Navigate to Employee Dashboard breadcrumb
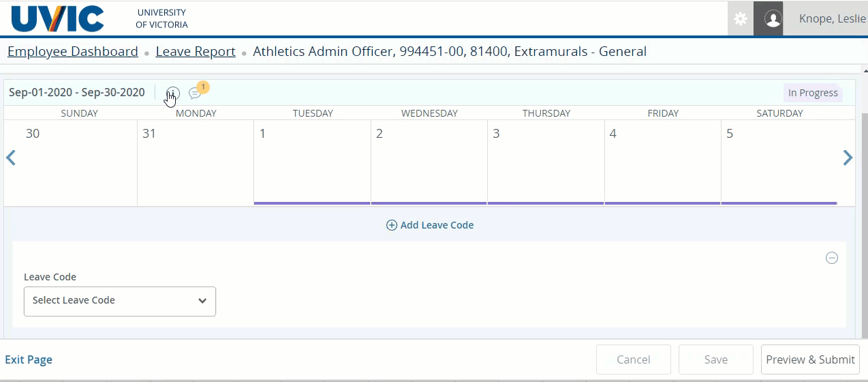 [73, 52]
